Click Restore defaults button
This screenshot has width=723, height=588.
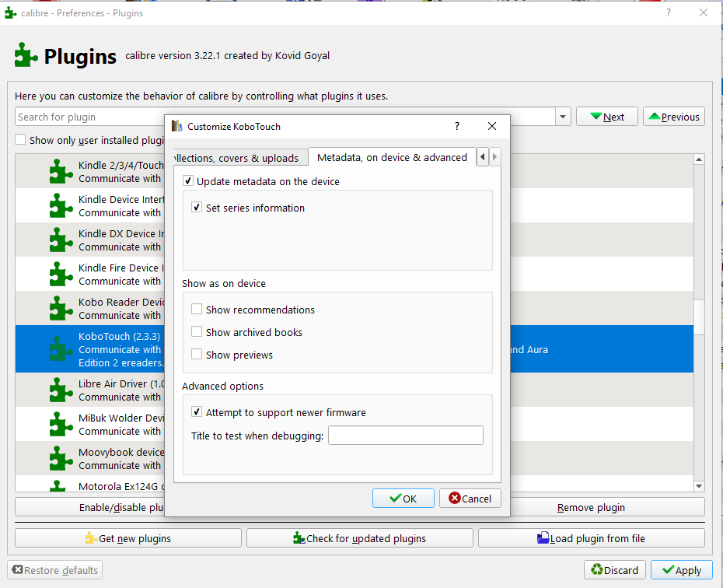pos(55,570)
